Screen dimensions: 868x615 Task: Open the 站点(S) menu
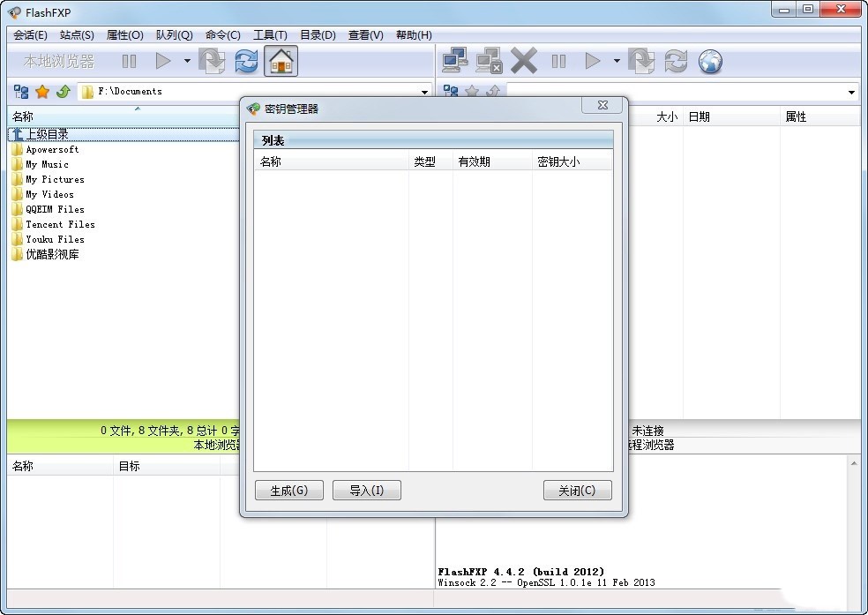click(76, 35)
